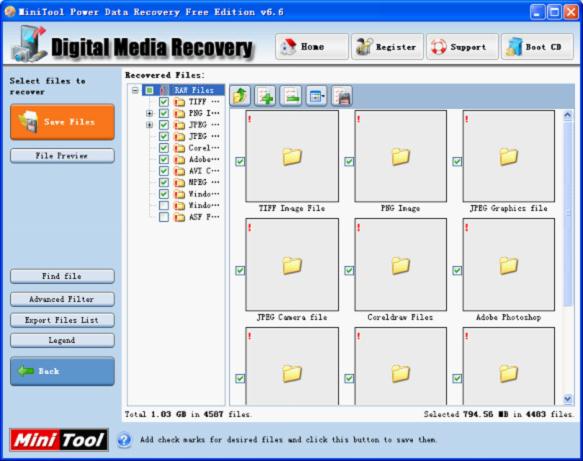Image resolution: width=583 pixels, height=461 pixels.
Task: Open Boot CD from the top navigation
Action: [x=537, y=46]
